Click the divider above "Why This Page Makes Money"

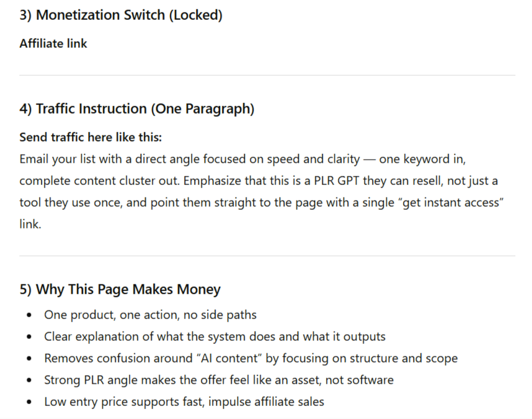pyautogui.click(x=267, y=256)
